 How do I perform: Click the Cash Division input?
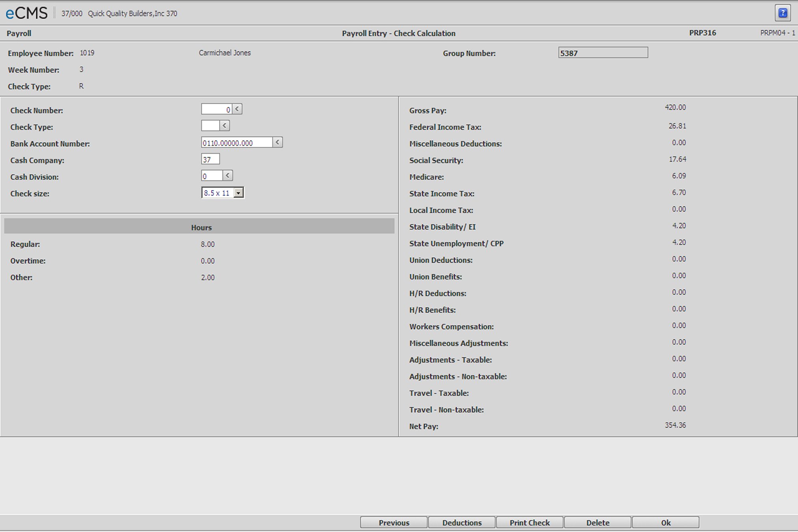(212, 175)
